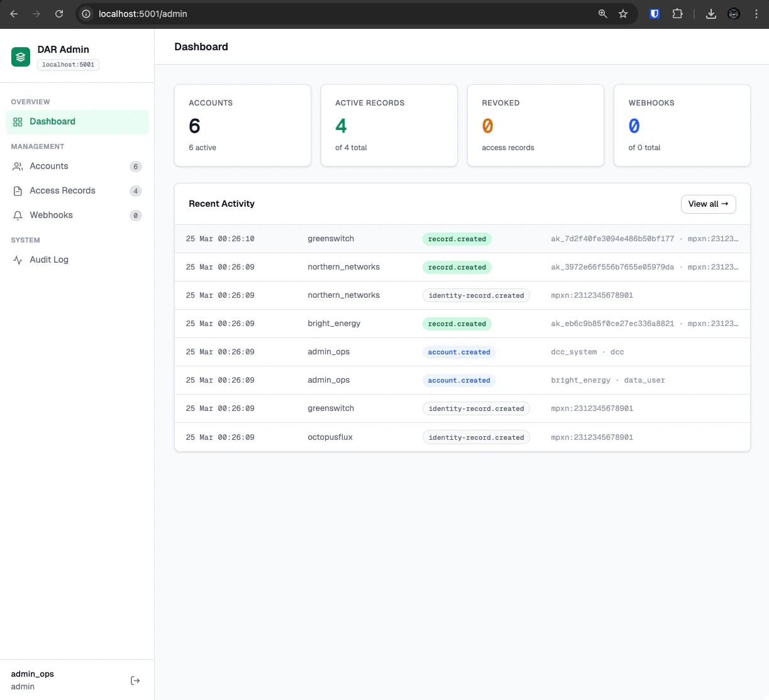Reload the page with the refresh icon

[59, 14]
